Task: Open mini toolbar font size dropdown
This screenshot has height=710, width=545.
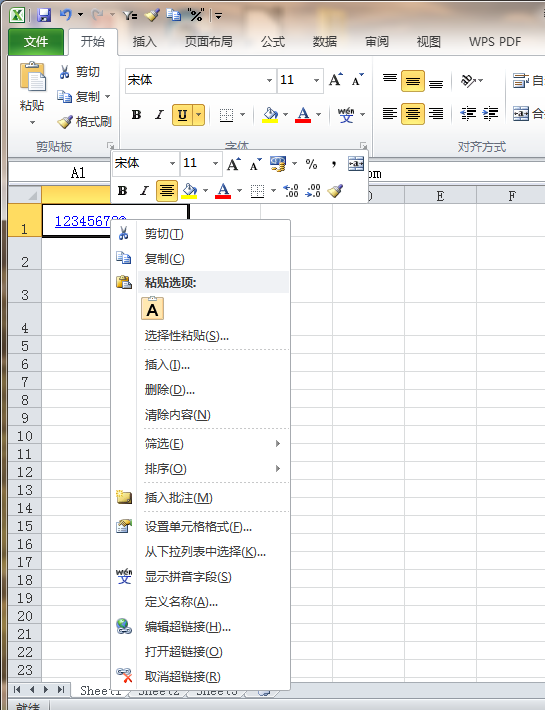Action: tap(215, 163)
